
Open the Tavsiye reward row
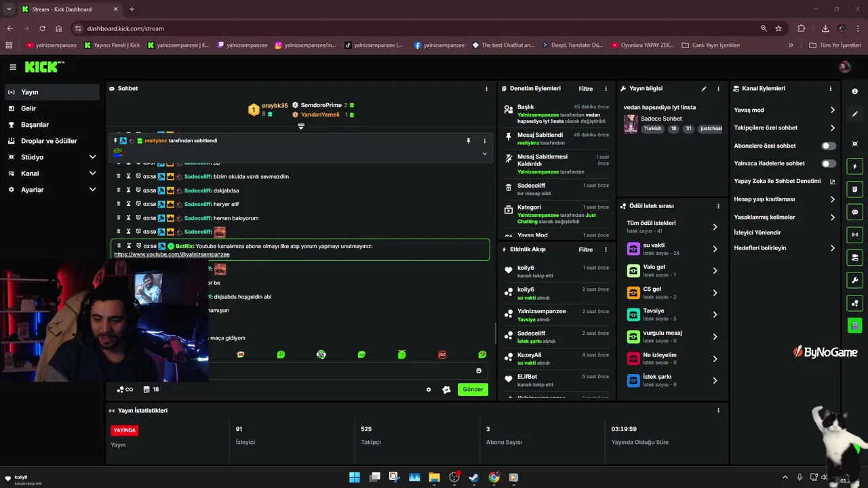[x=672, y=314]
